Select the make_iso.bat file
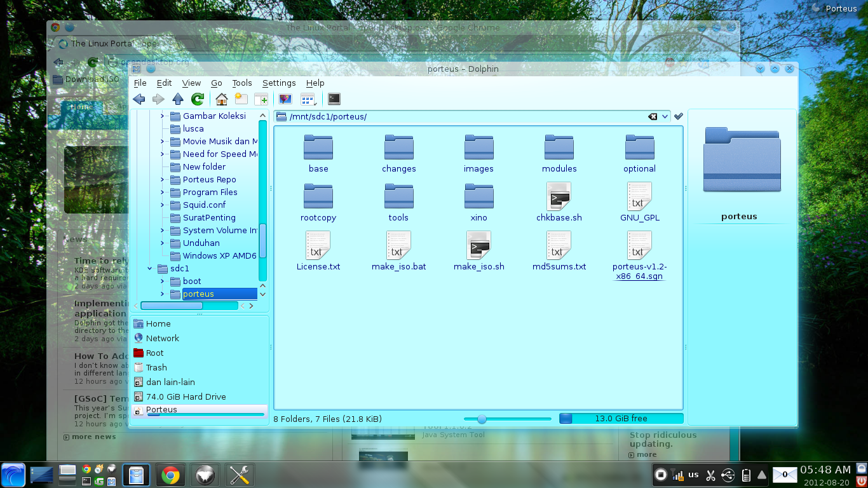The width and height of the screenshot is (868, 488). pyautogui.click(x=399, y=252)
